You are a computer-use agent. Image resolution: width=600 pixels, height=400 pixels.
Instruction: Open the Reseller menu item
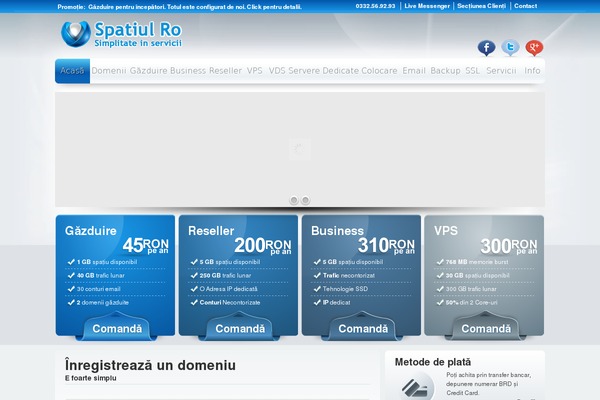pyautogui.click(x=225, y=71)
